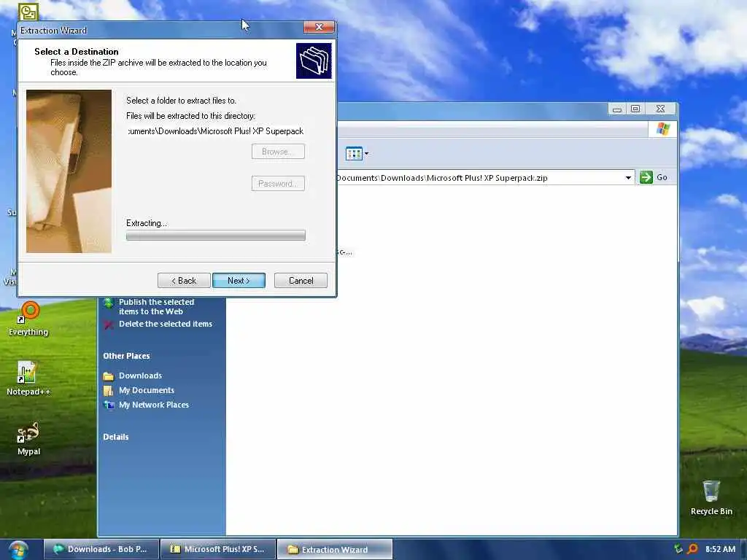Click the Password button in the wizard
This screenshot has height=560, width=747.
click(x=278, y=183)
